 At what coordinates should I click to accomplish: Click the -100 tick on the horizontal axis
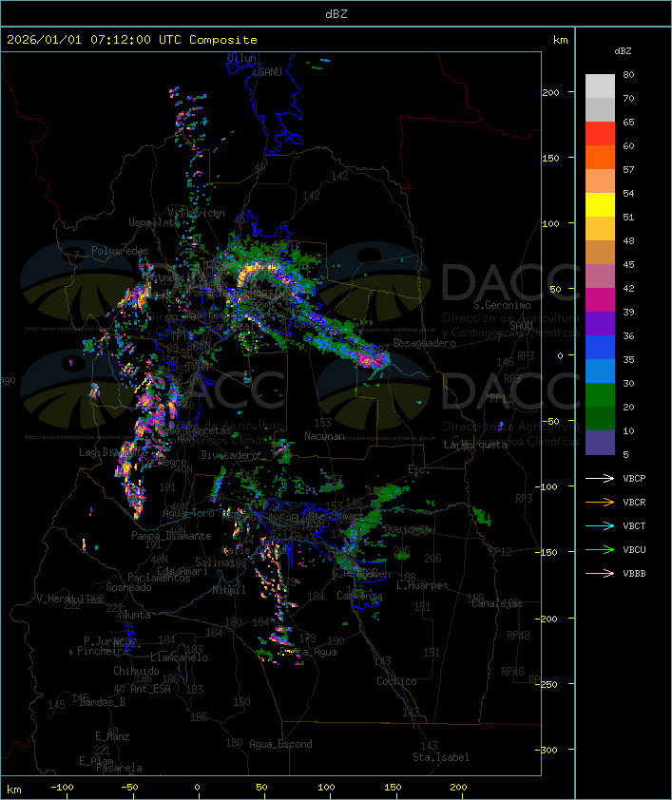[62, 788]
